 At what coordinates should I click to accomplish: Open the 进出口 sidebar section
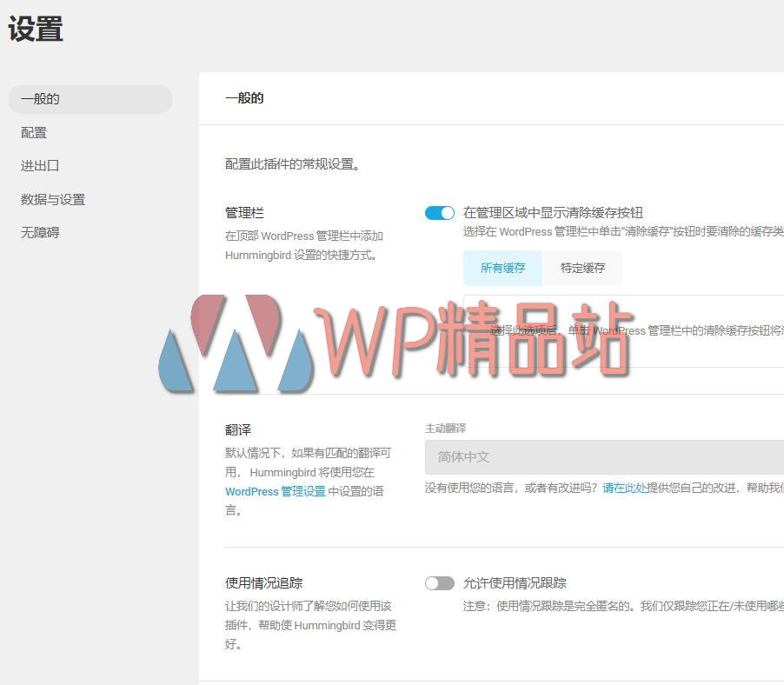[x=39, y=165]
